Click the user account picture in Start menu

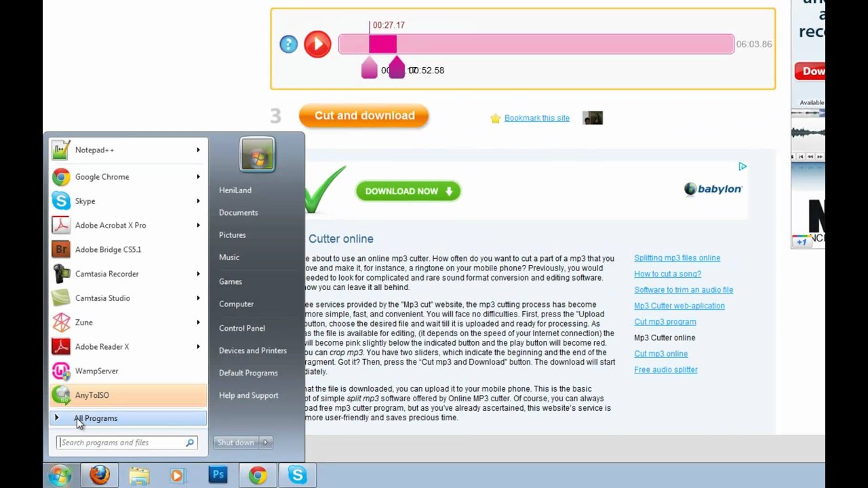(x=257, y=155)
